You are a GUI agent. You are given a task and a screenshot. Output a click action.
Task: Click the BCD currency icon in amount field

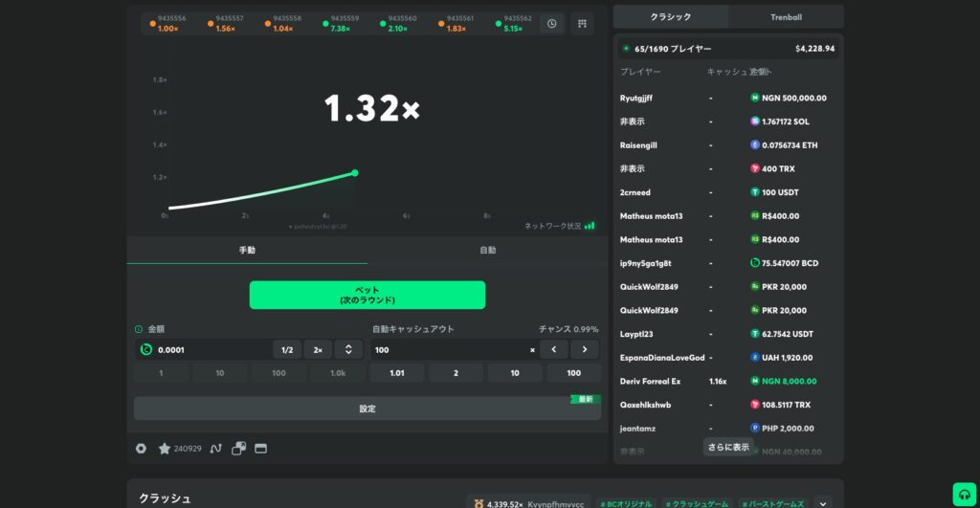click(146, 350)
